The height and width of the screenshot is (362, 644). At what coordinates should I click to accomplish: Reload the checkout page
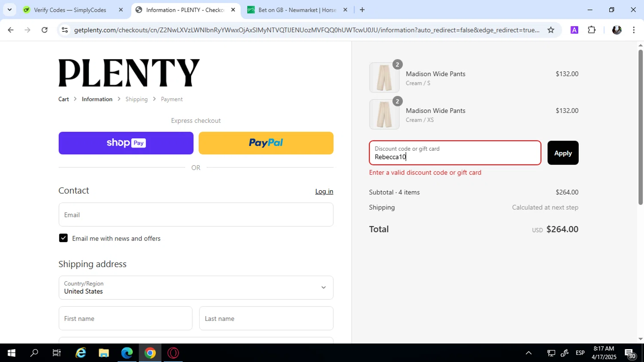[45, 30]
